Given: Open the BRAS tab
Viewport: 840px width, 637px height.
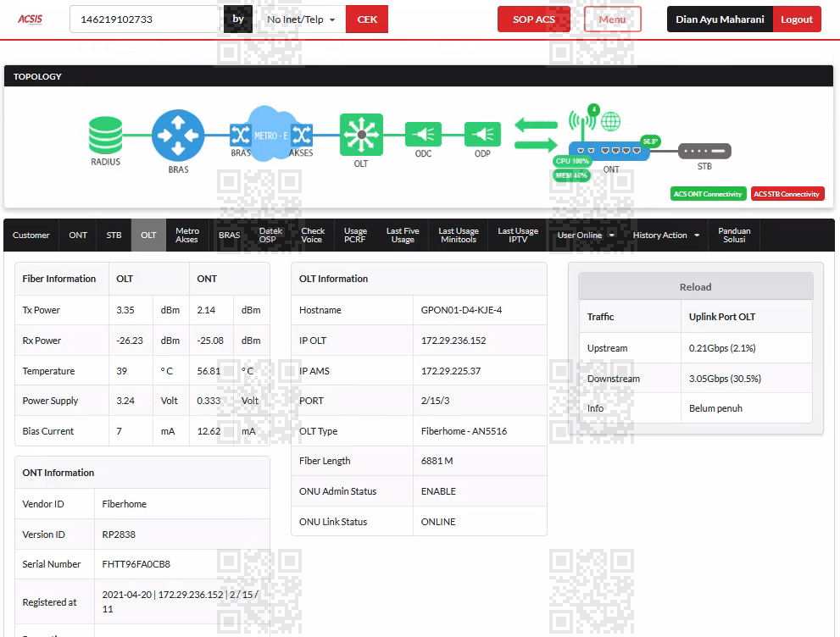Looking at the screenshot, I should [x=230, y=235].
